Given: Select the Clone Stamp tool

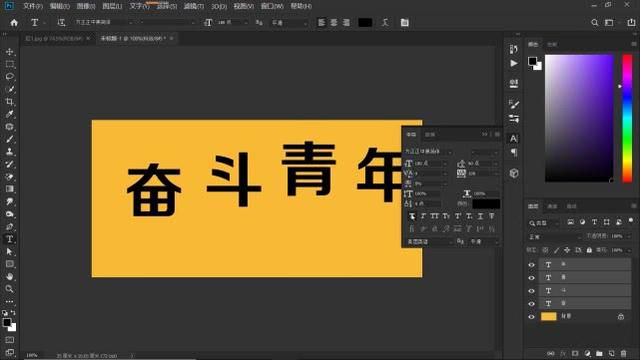Looking at the screenshot, I should pyautogui.click(x=10, y=151).
